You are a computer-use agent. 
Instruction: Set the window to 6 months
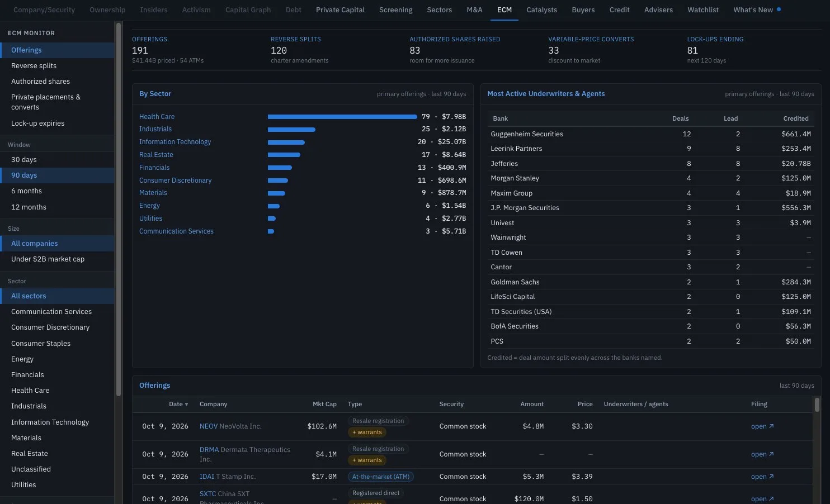(57, 191)
